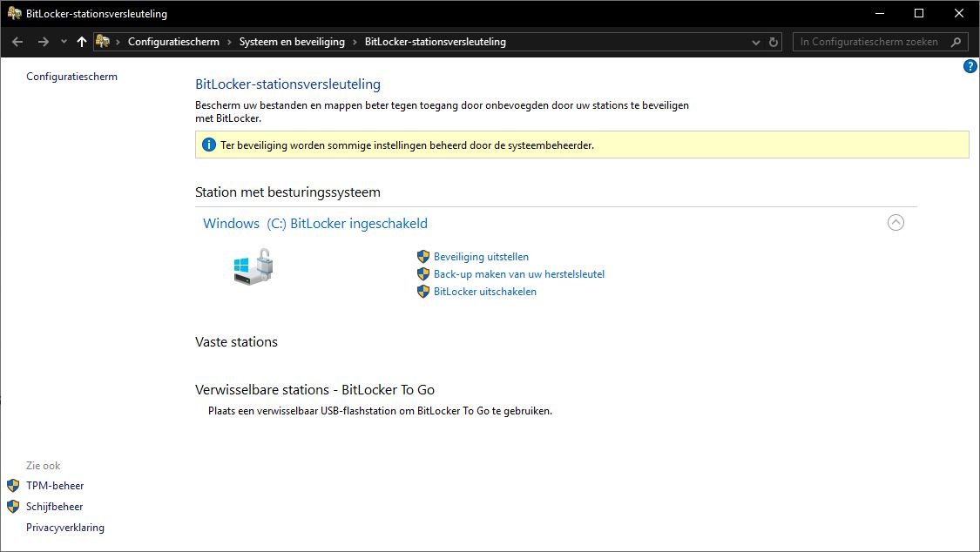Open Windows (C:) BitLocker ingeschakeld link
The image size is (980, 552).
click(315, 224)
